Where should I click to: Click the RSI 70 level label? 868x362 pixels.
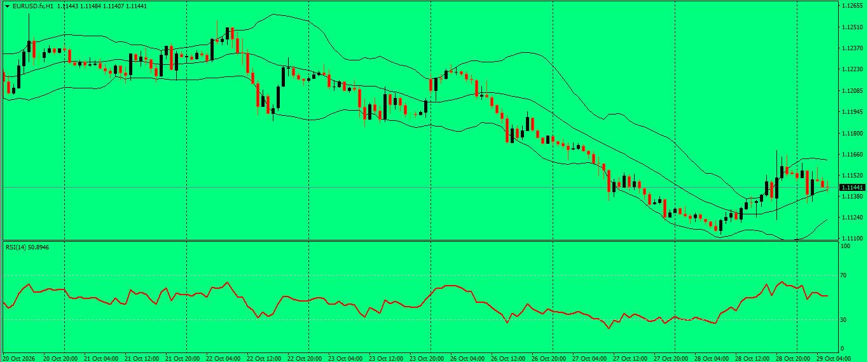(x=844, y=275)
